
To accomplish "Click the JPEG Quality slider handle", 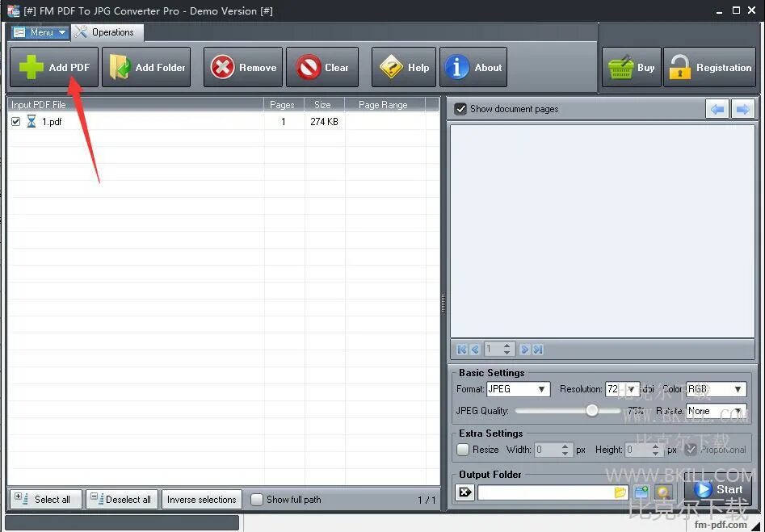I will 592,410.
